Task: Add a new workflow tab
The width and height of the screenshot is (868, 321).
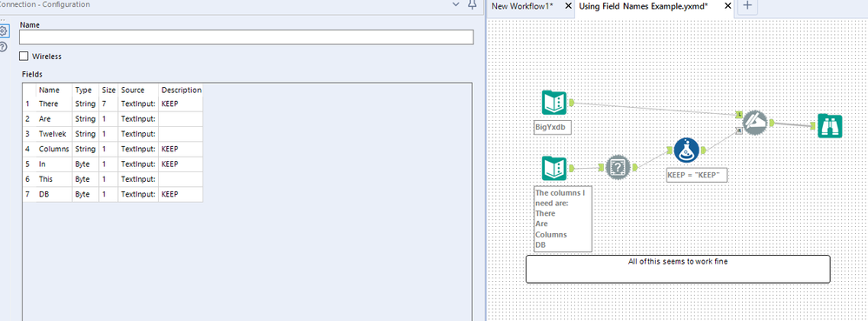Action: (747, 5)
